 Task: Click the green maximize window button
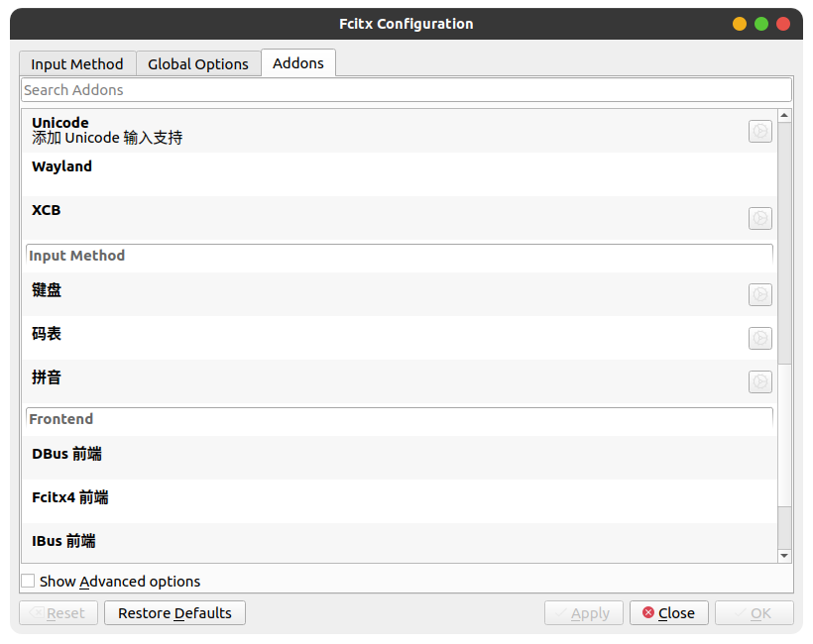click(x=761, y=24)
